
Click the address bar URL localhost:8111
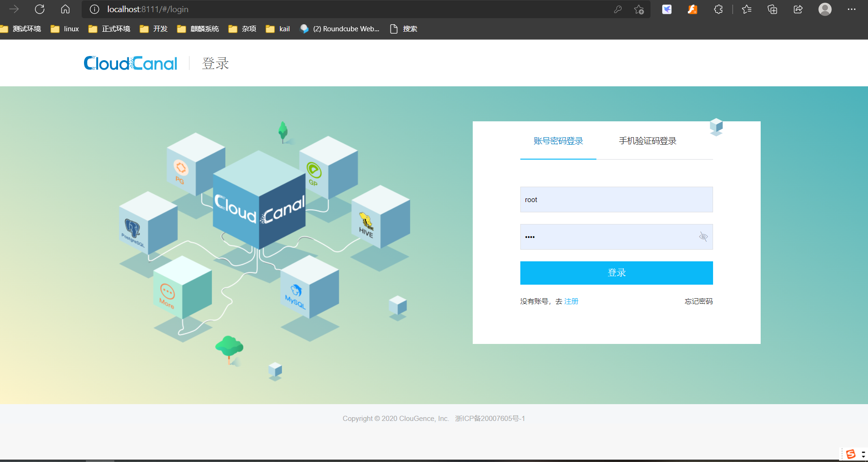point(148,9)
